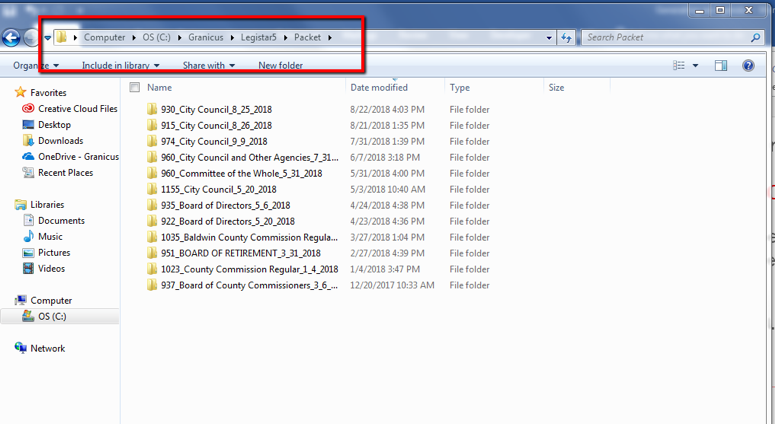Select Desktop in the navigation pane
Screen dimensions: 775x424
coord(54,125)
